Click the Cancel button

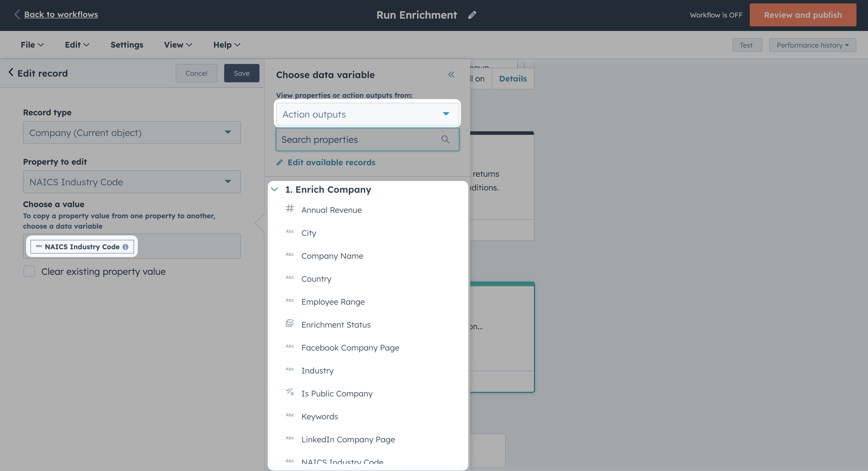point(196,73)
